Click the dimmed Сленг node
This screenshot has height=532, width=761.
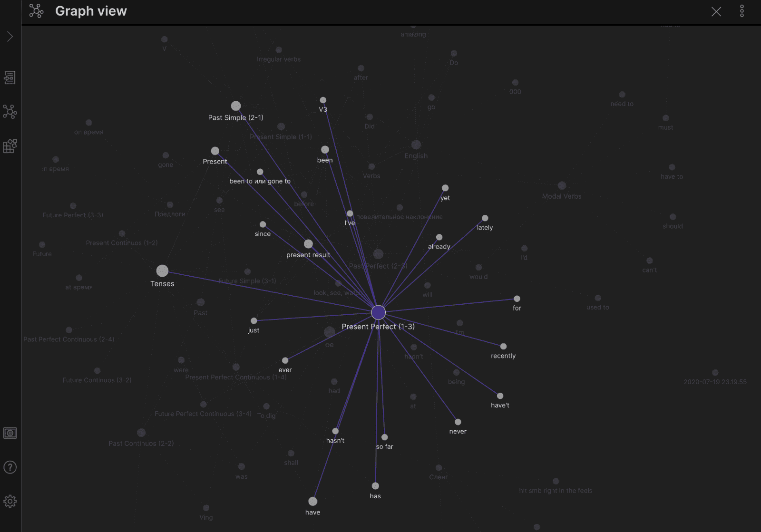[439, 468]
